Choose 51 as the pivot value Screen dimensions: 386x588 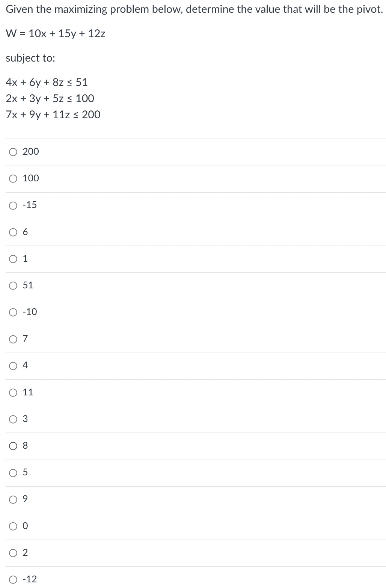13,285
